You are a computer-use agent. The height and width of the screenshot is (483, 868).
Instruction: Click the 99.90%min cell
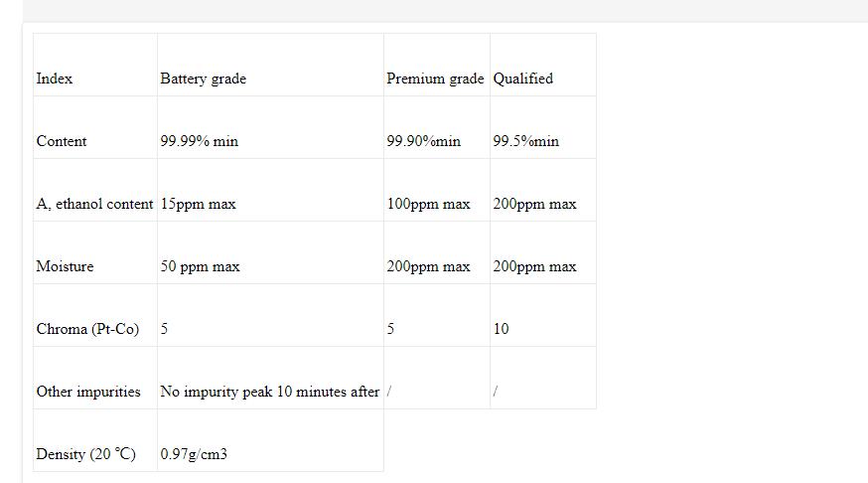pos(423,141)
